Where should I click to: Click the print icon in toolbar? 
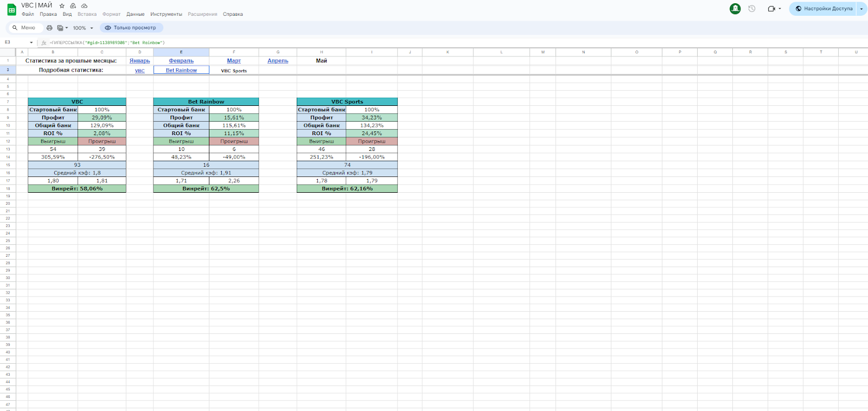pos(49,28)
